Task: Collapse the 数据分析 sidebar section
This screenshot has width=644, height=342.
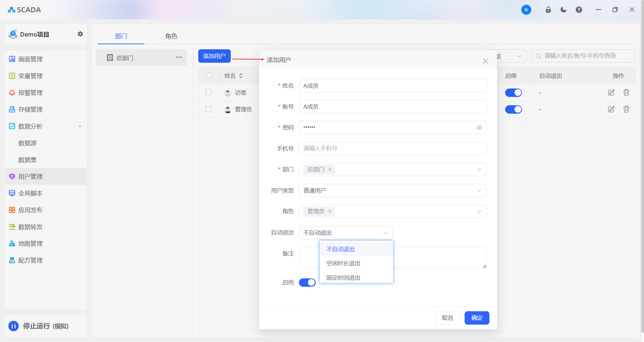Action: 80,126
